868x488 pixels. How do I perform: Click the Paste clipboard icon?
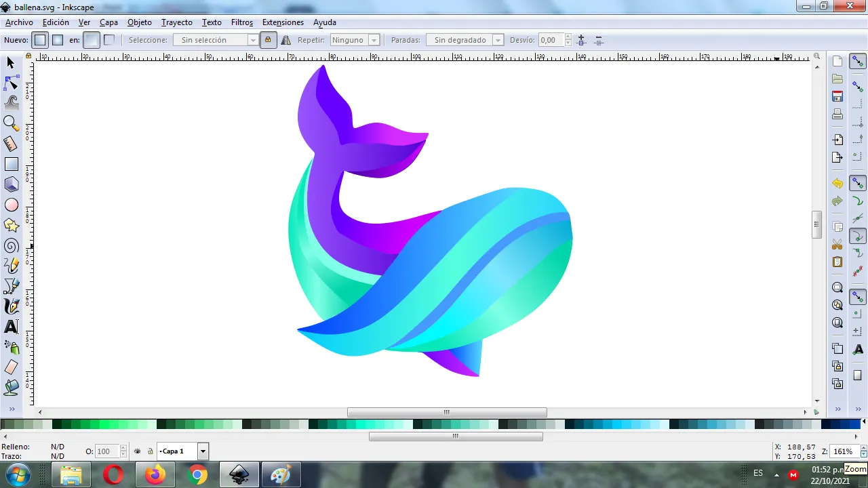click(837, 262)
